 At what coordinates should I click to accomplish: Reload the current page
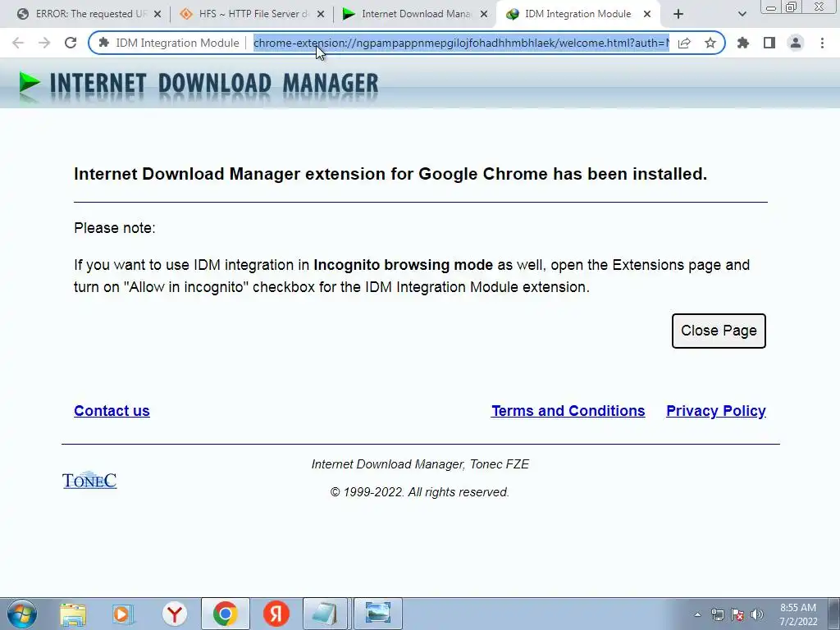71,43
